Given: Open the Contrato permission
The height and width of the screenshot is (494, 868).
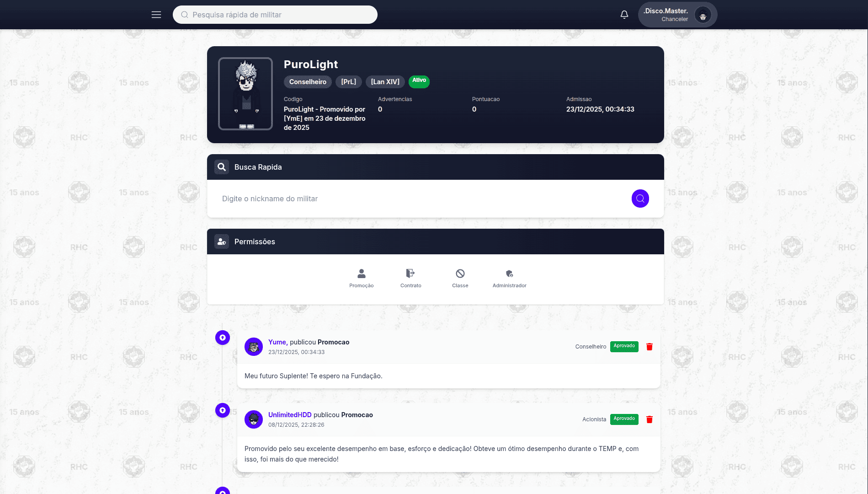Looking at the screenshot, I should click(411, 278).
